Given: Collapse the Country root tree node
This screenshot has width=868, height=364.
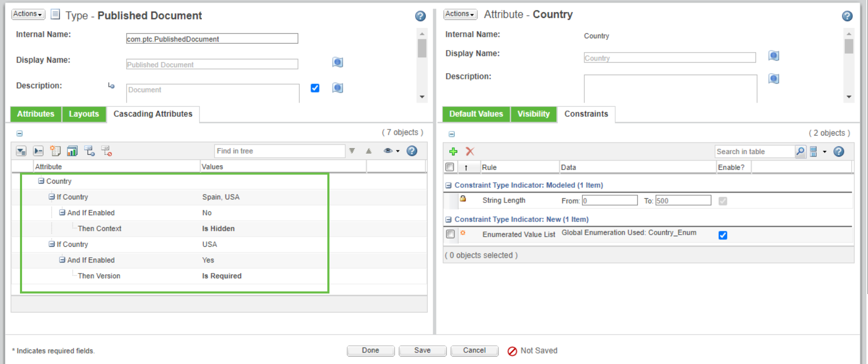Looking at the screenshot, I should tap(41, 181).
